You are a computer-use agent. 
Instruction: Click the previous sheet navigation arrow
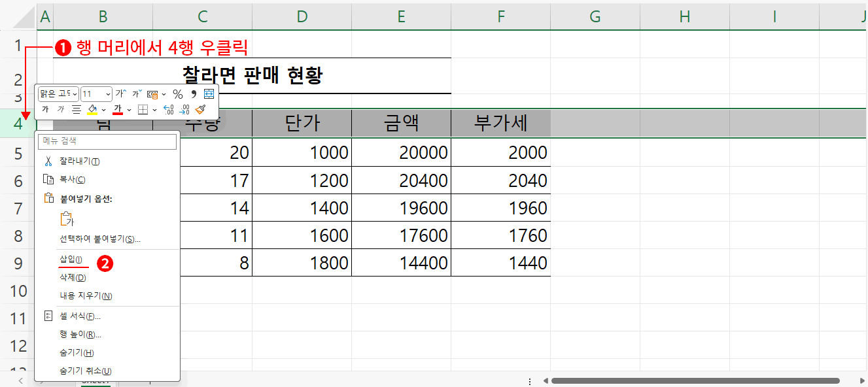pos(21,380)
